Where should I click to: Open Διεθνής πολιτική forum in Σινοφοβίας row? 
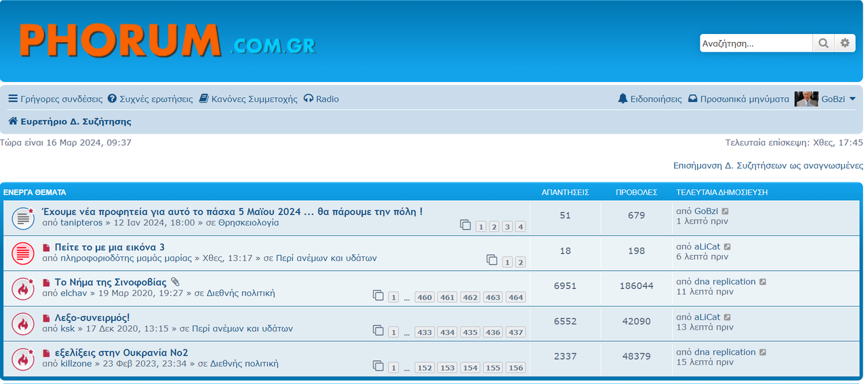[x=240, y=294]
